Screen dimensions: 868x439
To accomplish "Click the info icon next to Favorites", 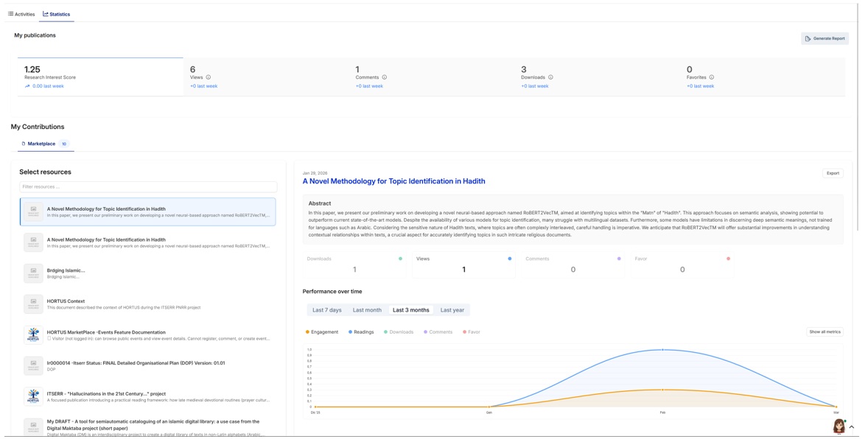I will pos(711,77).
